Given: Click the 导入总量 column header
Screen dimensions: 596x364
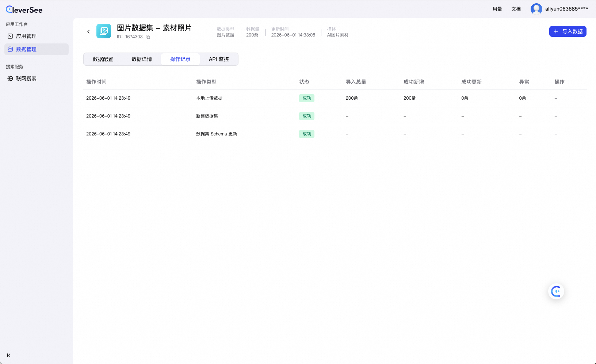Looking at the screenshot, I should tap(356, 82).
